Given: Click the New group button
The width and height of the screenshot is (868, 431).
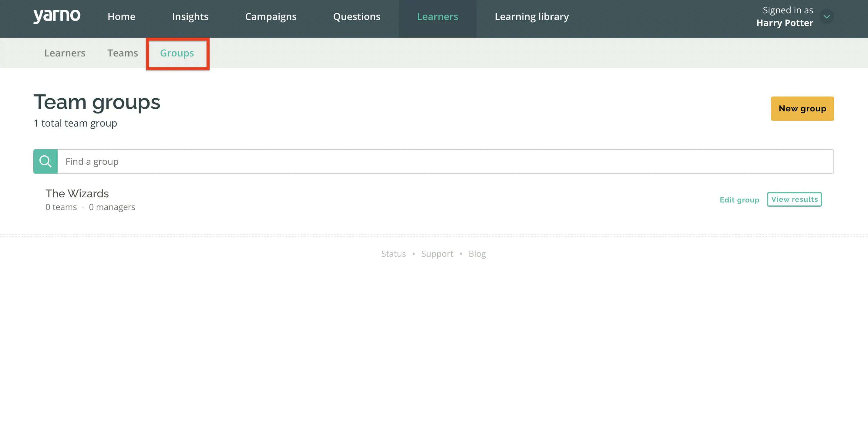Looking at the screenshot, I should 802,109.
